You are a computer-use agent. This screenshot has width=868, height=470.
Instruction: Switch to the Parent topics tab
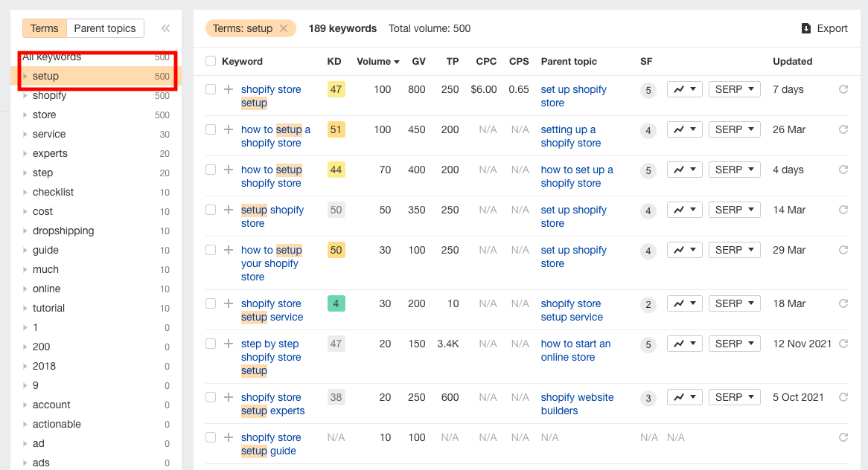click(x=105, y=28)
